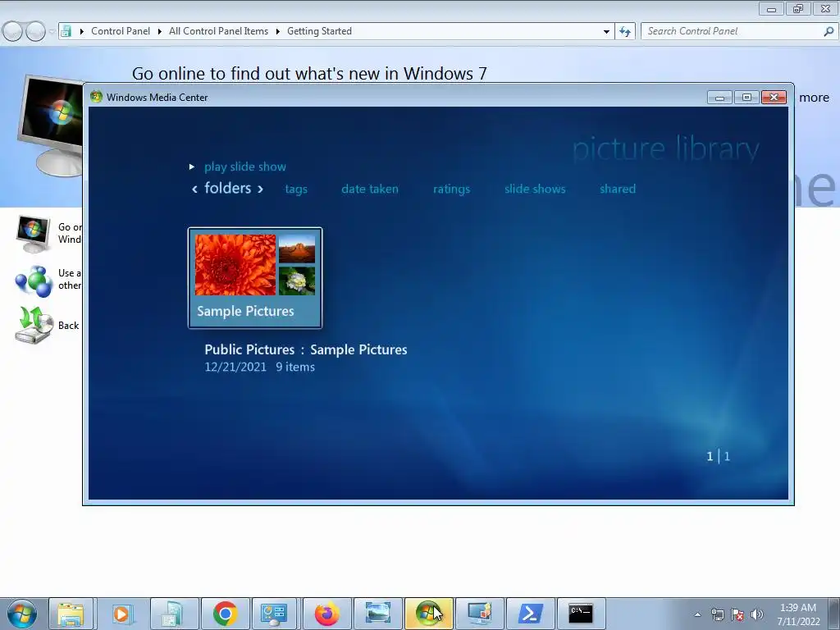The height and width of the screenshot is (630, 840).
Task: Click the volume speaker tray icon
Action: (757, 614)
